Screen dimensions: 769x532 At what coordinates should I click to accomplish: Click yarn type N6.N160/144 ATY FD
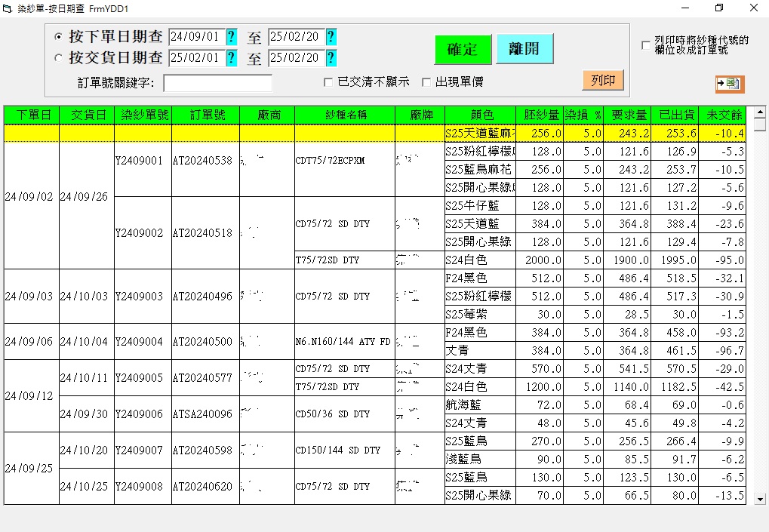tap(345, 341)
